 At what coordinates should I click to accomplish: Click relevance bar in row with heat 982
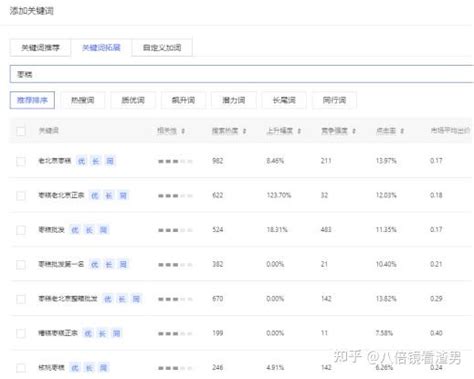pos(175,161)
